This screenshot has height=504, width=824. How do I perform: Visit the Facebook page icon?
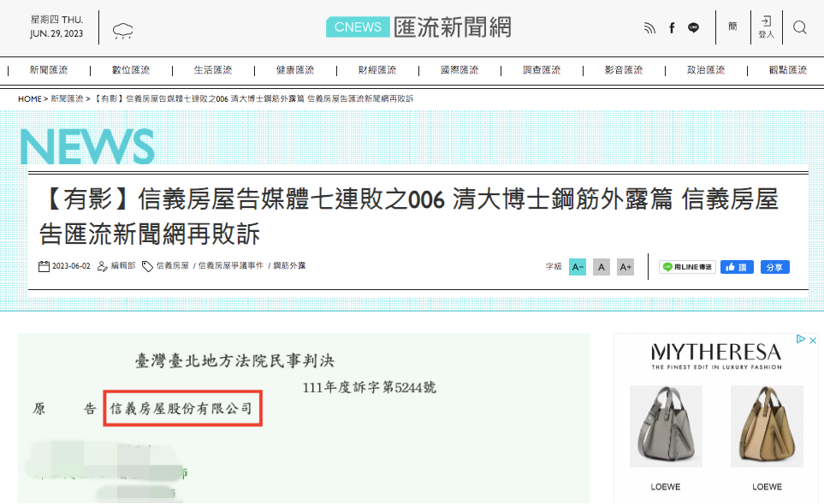pyautogui.click(x=672, y=28)
